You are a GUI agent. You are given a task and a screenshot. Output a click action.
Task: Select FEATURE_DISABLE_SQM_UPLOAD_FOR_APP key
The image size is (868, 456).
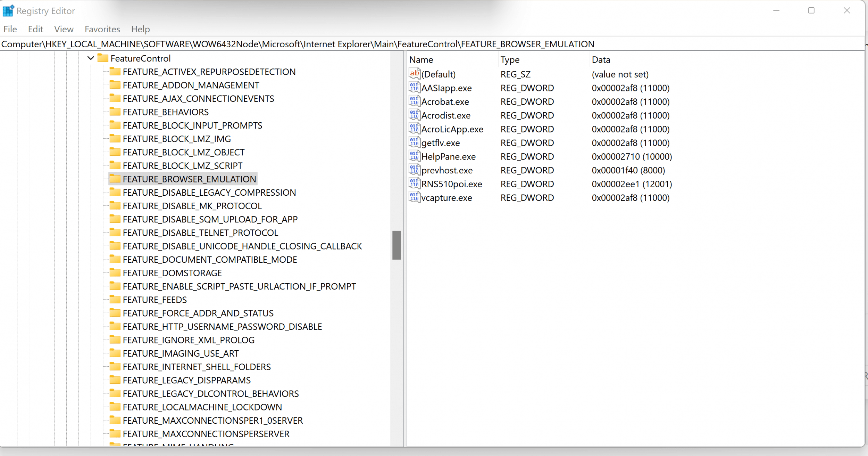(x=210, y=219)
